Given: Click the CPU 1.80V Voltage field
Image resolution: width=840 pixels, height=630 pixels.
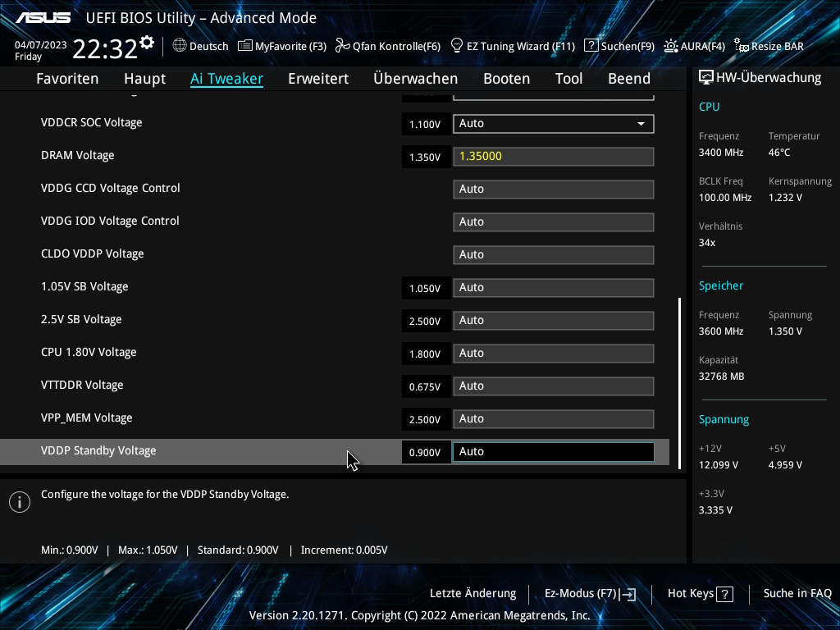Looking at the screenshot, I should point(554,353).
